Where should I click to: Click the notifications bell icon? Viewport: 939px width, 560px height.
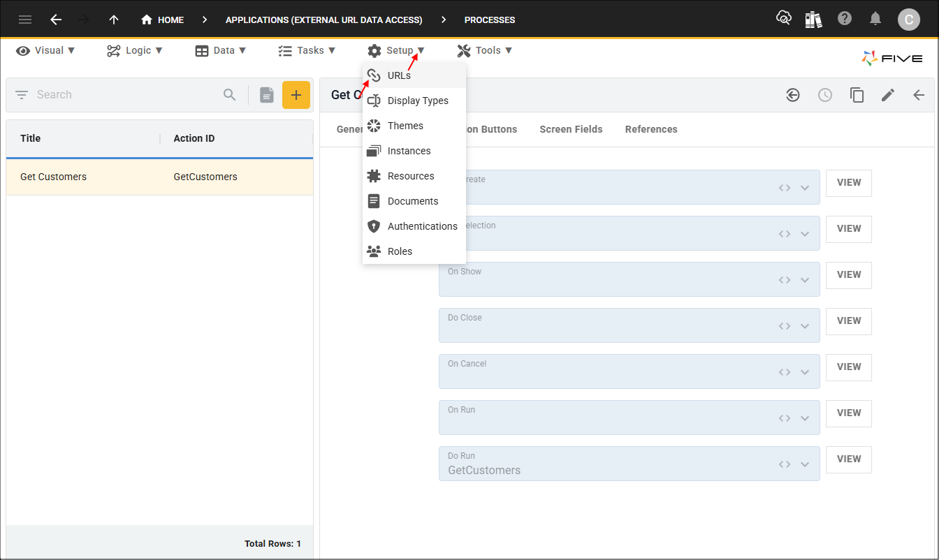point(875,19)
